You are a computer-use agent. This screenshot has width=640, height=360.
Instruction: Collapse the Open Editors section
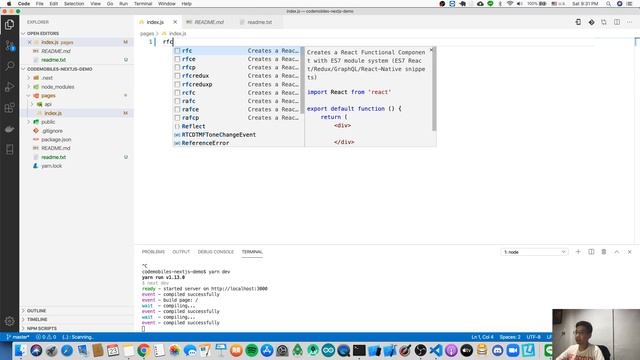click(x=76, y=33)
